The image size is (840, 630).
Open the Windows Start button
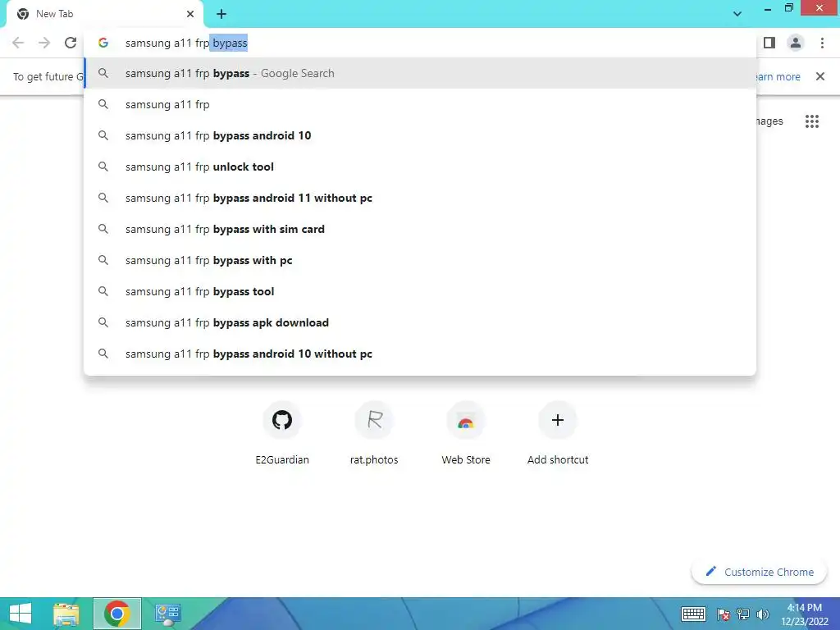[21, 614]
